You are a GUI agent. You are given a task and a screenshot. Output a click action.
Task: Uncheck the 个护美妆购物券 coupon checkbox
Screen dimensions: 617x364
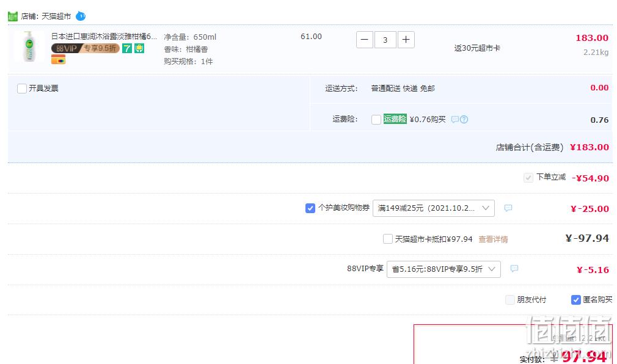click(310, 208)
